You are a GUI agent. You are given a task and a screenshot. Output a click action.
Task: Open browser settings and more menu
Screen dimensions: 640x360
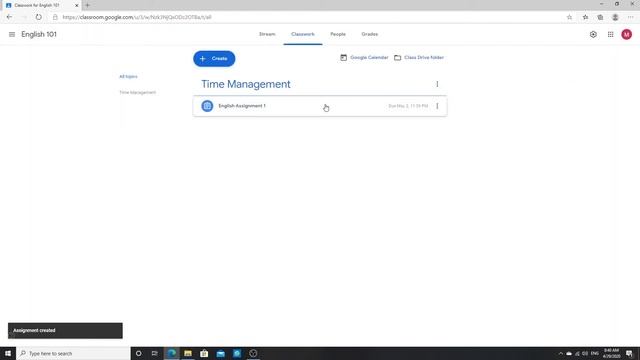coord(631,17)
